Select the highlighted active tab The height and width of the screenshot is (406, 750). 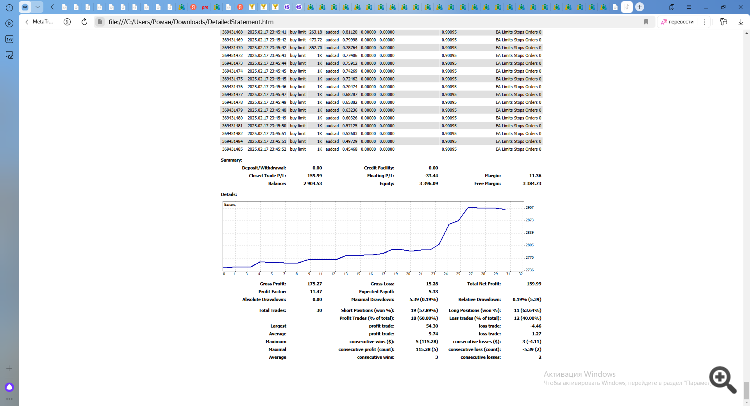pos(627,7)
